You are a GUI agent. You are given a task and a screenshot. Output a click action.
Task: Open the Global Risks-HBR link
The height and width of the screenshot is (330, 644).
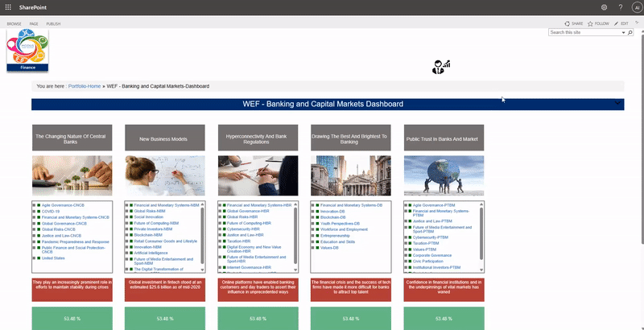click(x=242, y=217)
